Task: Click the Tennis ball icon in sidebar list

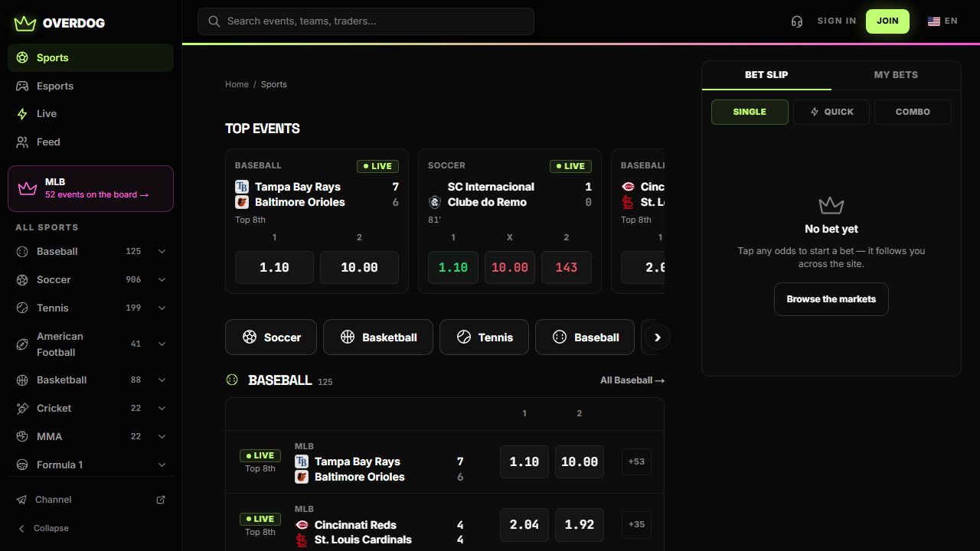Action: (x=22, y=308)
